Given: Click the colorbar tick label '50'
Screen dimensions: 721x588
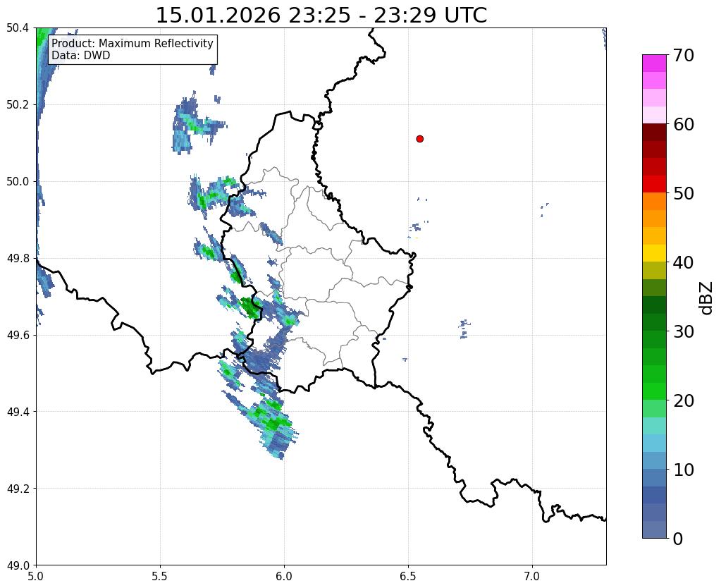Looking at the screenshot, I should [x=683, y=193].
